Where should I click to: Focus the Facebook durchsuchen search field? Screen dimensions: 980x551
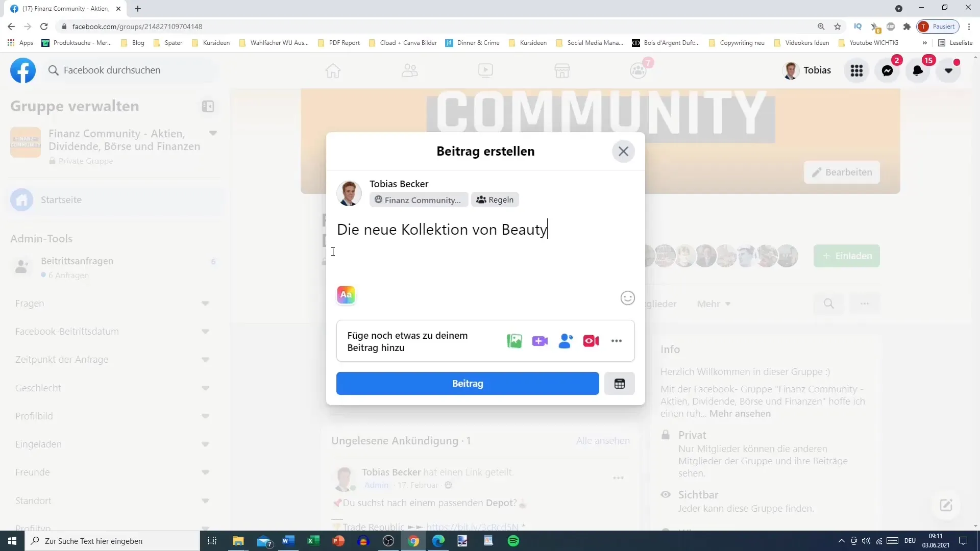pyautogui.click(x=133, y=70)
